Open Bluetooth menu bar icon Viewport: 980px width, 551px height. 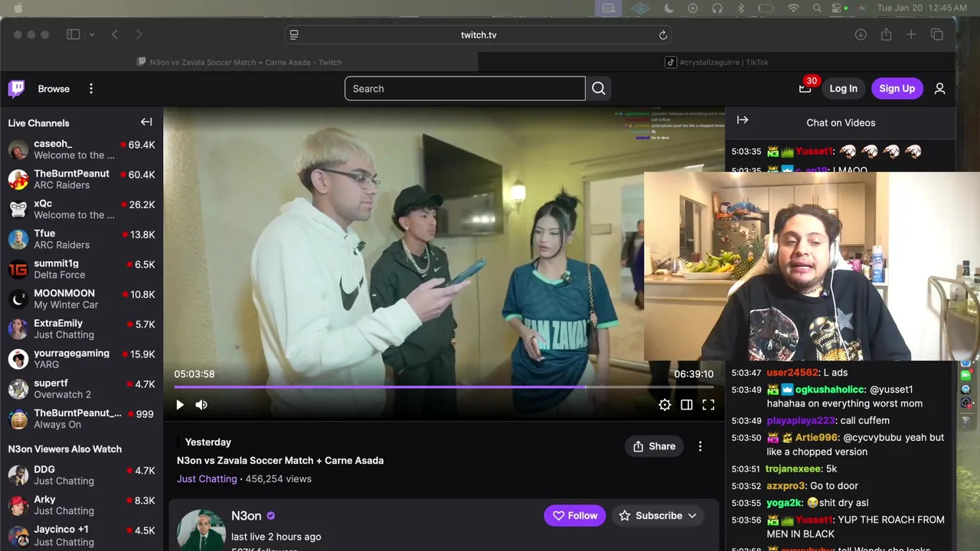click(740, 8)
